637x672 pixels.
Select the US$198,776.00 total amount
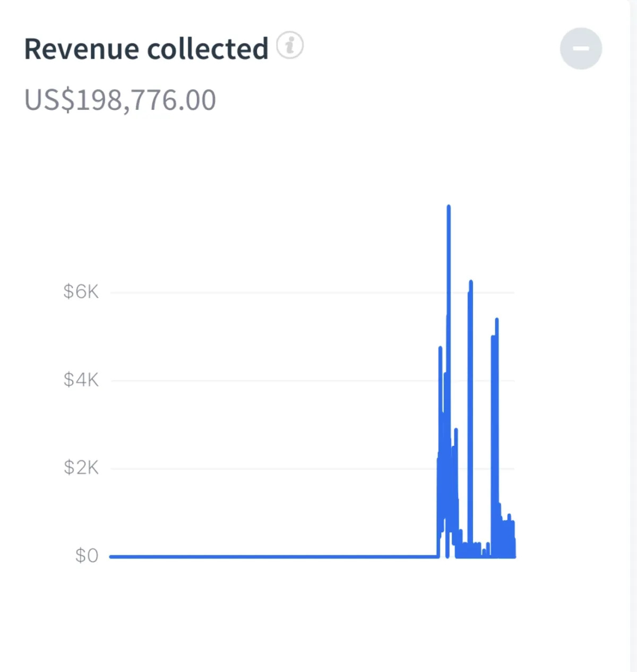[120, 100]
